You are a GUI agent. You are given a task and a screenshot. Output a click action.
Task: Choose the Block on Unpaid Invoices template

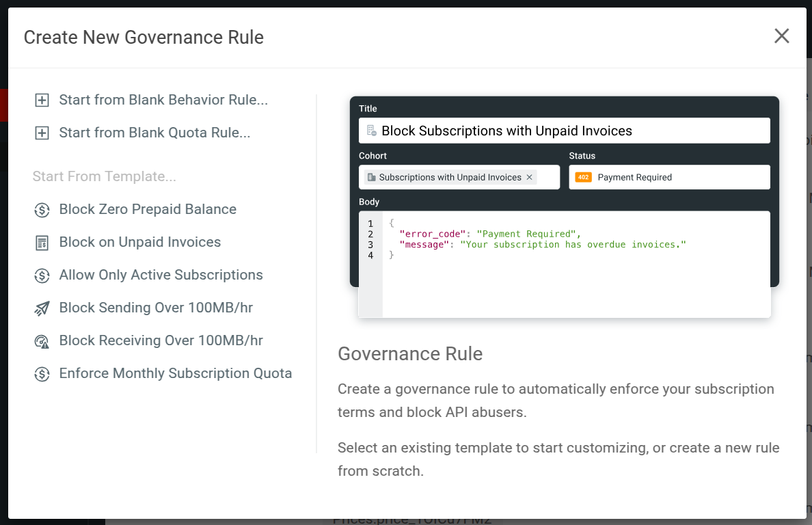(x=140, y=242)
